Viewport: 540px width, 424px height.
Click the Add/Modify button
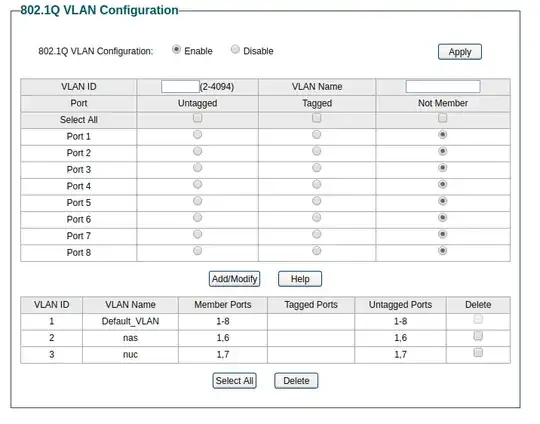coord(235,279)
